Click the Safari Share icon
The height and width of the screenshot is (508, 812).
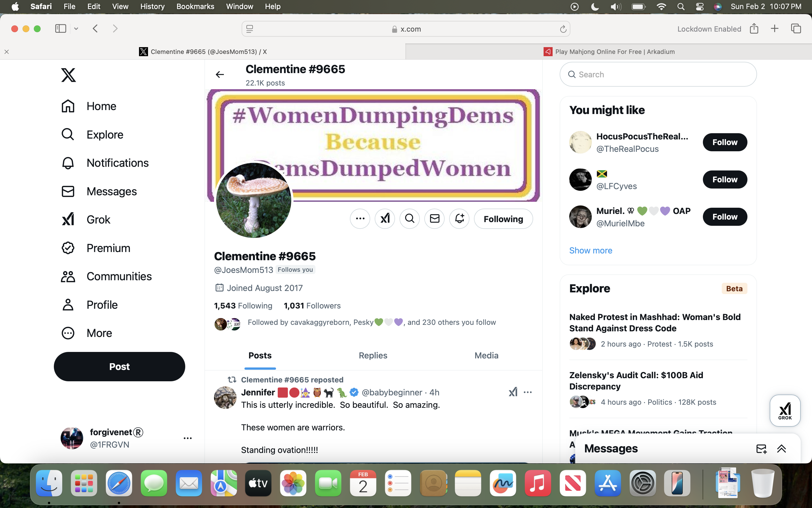tap(754, 29)
